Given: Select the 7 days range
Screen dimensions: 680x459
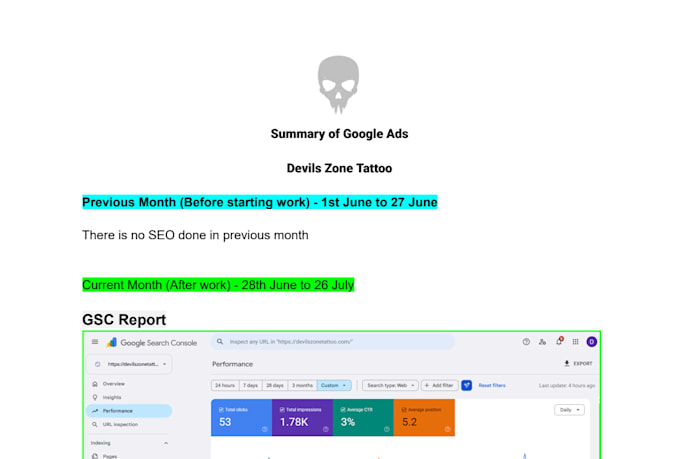Looking at the screenshot, I should [x=250, y=385].
